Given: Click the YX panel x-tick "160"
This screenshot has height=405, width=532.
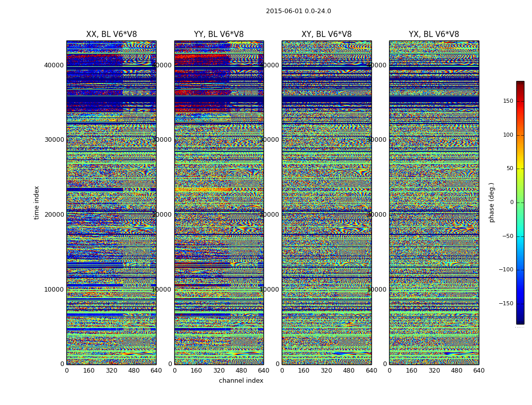Looking at the screenshot, I should 411,371.
